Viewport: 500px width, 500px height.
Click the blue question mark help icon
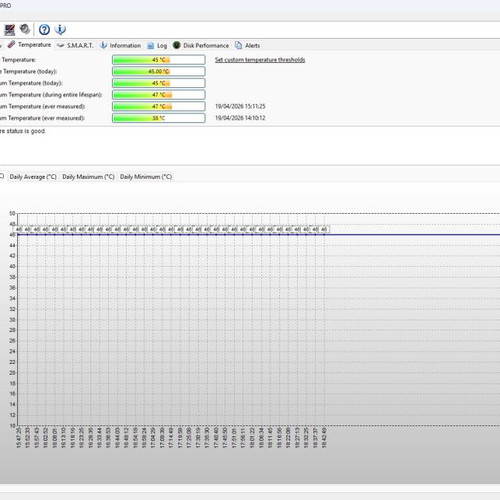coord(44,30)
